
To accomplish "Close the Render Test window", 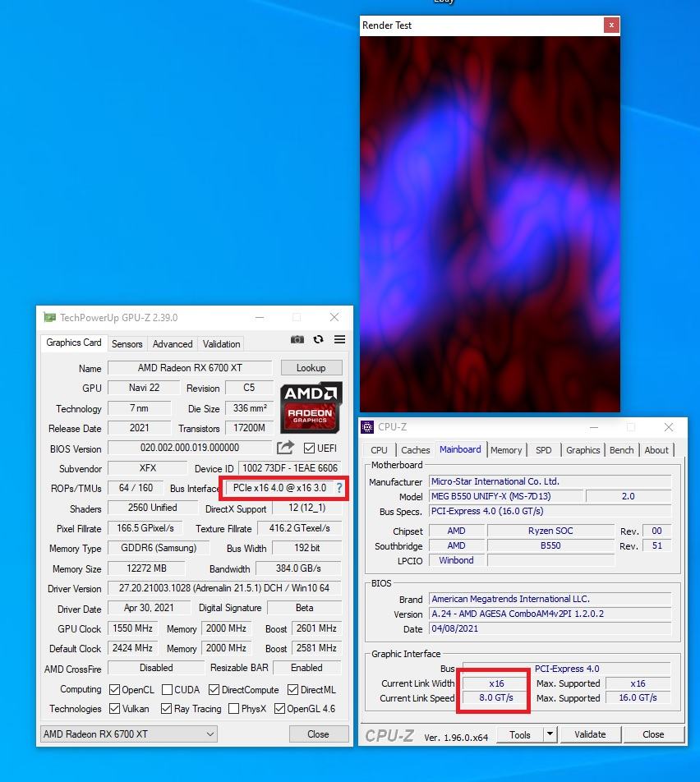I will tap(611, 25).
